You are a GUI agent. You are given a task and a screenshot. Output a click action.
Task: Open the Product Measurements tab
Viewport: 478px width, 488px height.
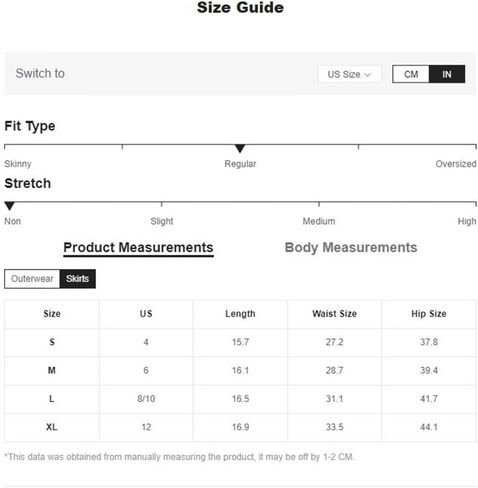coord(138,248)
